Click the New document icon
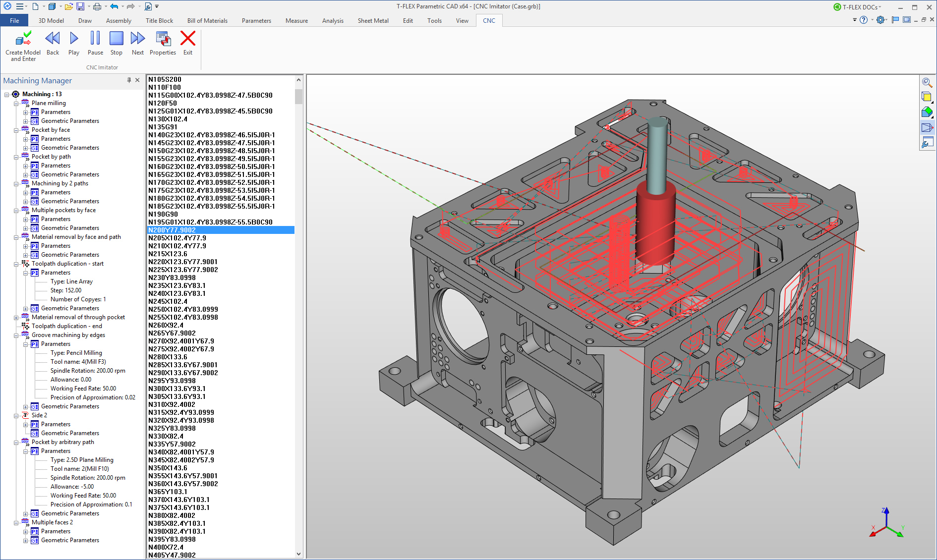The height and width of the screenshot is (560, 937). point(35,6)
